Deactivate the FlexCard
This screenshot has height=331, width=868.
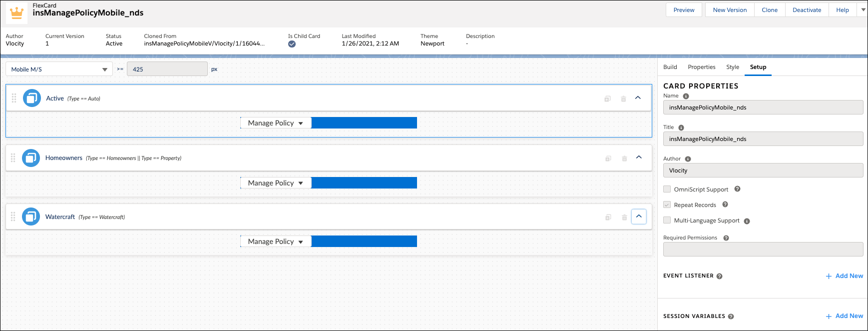click(807, 10)
